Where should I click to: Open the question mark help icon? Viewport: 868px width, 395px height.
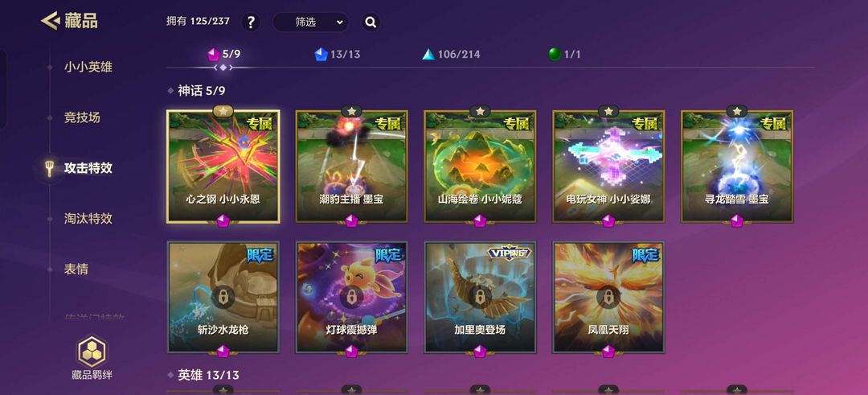251,23
